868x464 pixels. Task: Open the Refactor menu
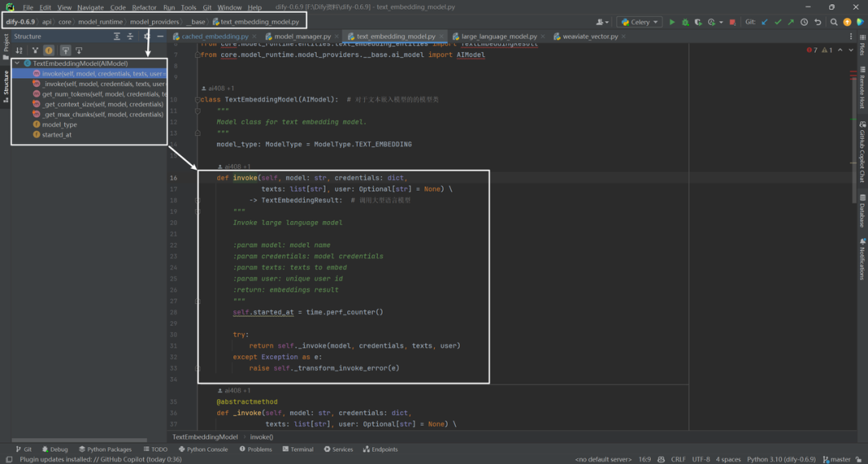[144, 8]
